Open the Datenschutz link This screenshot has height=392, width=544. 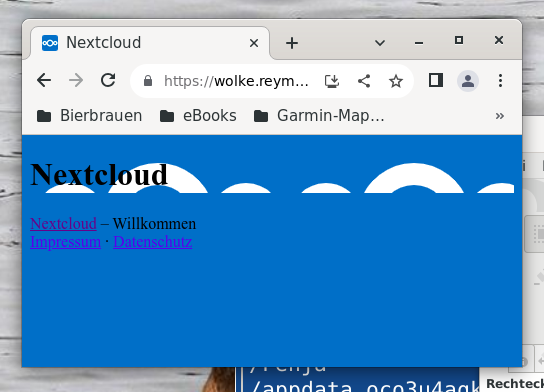pos(153,242)
